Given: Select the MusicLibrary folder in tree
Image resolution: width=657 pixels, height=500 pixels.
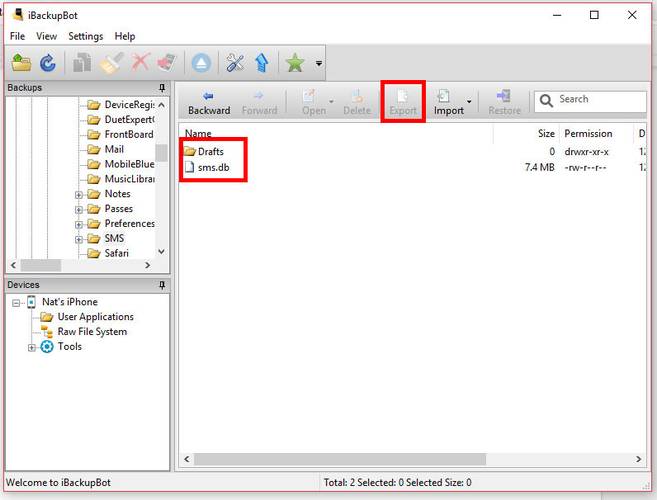Looking at the screenshot, I should click(121, 179).
